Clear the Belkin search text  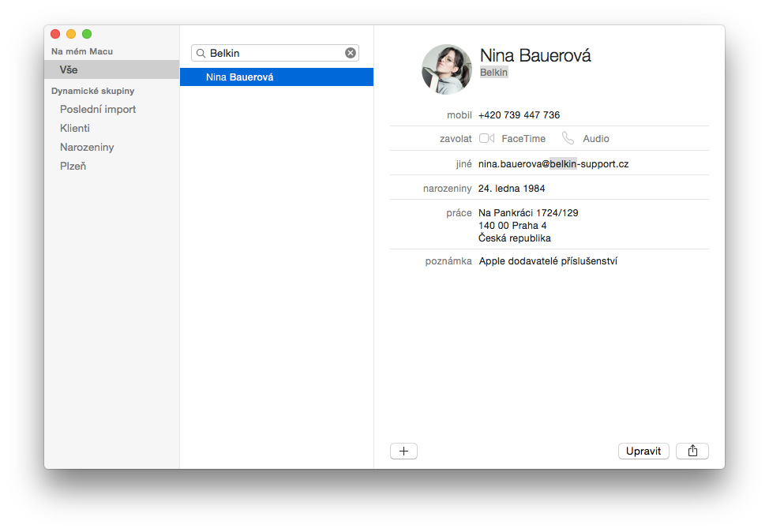(x=351, y=53)
